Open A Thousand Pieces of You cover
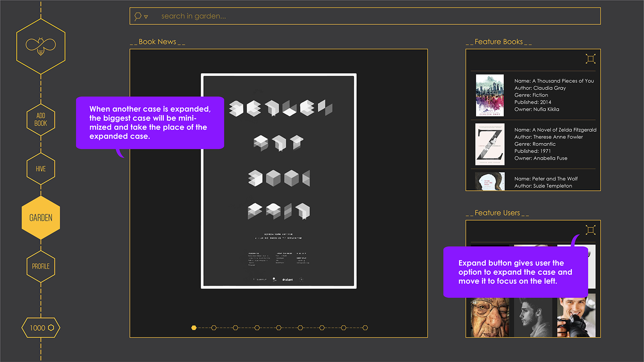Screen dimensions: 644x362 coord(489,95)
